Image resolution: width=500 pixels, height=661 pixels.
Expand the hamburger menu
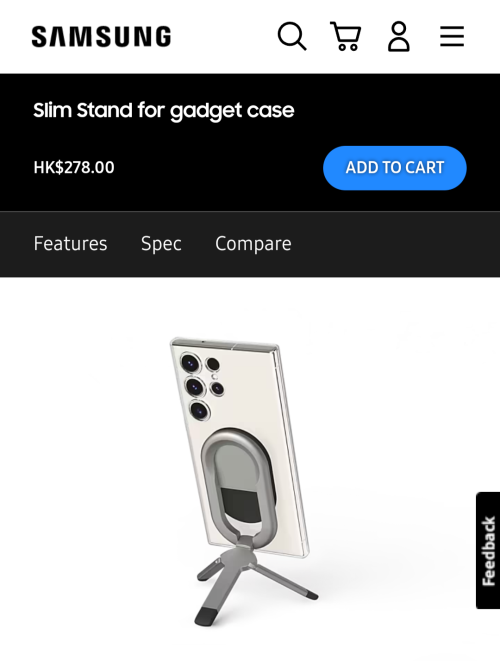(x=452, y=36)
